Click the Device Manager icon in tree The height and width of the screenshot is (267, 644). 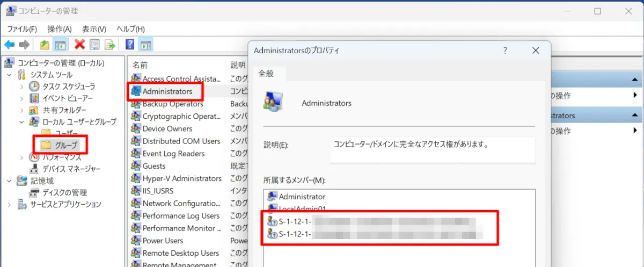point(34,169)
